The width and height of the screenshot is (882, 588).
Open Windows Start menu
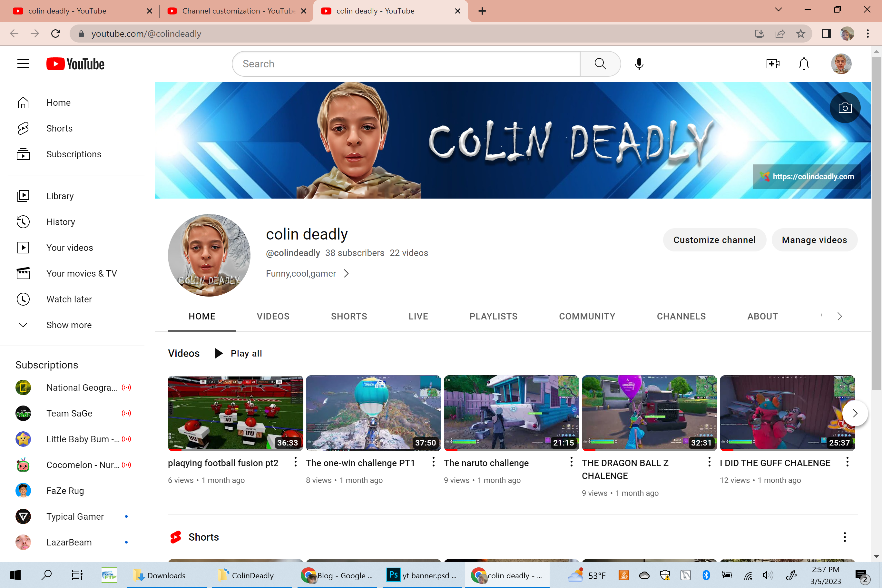point(15,575)
